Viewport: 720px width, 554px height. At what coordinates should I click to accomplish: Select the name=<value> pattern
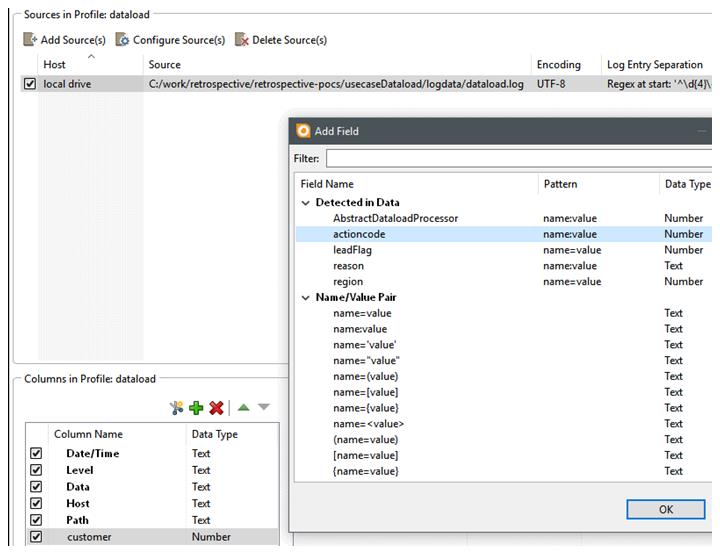368,424
